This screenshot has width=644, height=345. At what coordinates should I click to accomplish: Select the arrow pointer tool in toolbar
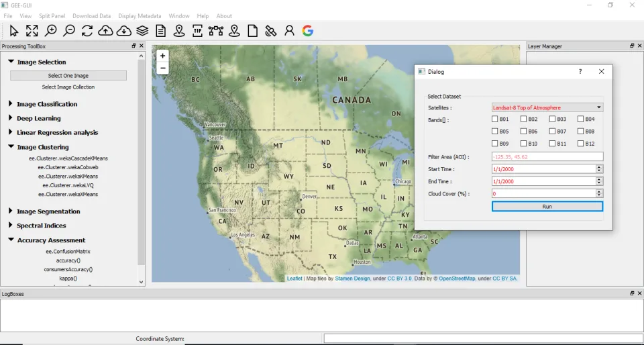(14, 31)
